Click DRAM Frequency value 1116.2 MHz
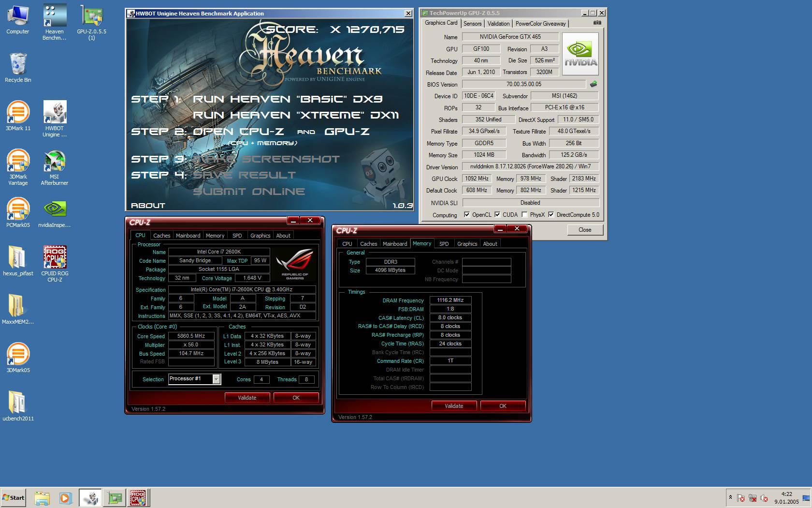Image resolution: width=812 pixels, height=508 pixels. [x=450, y=300]
